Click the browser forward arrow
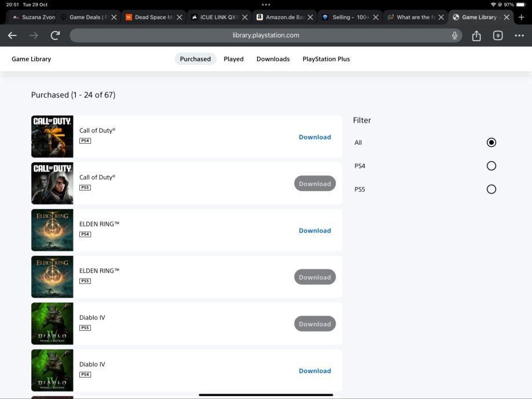The height and width of the screenshot is (399, 532). pos(34,35)
